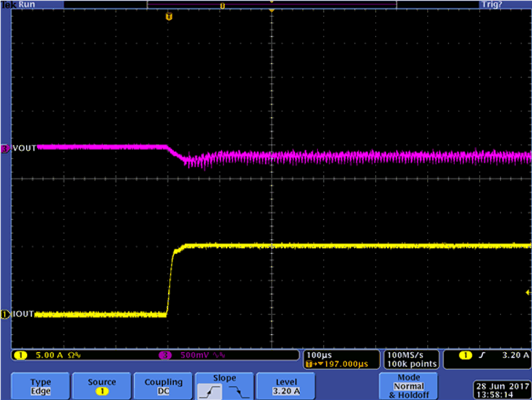Screen dimensions: 532x400
Task: Click the trigger level arrow at right edge
Action: pyautogui.click(x=528, y=293)
